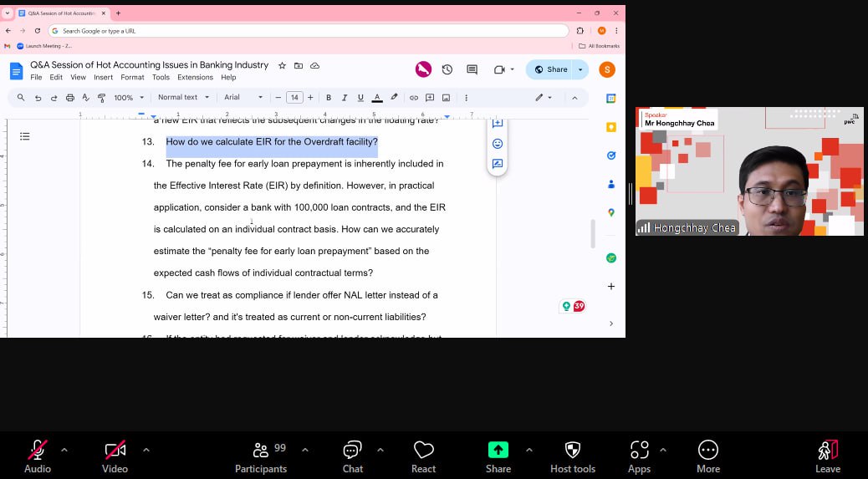
Task: Open the View menu
Action: pos(78,78)
